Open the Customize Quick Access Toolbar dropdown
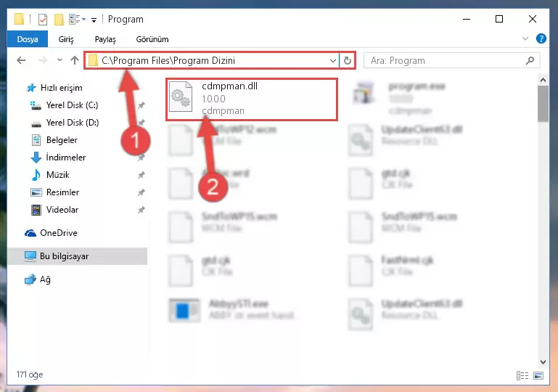Viewport: 558px width, 392px height. (94, 20)
